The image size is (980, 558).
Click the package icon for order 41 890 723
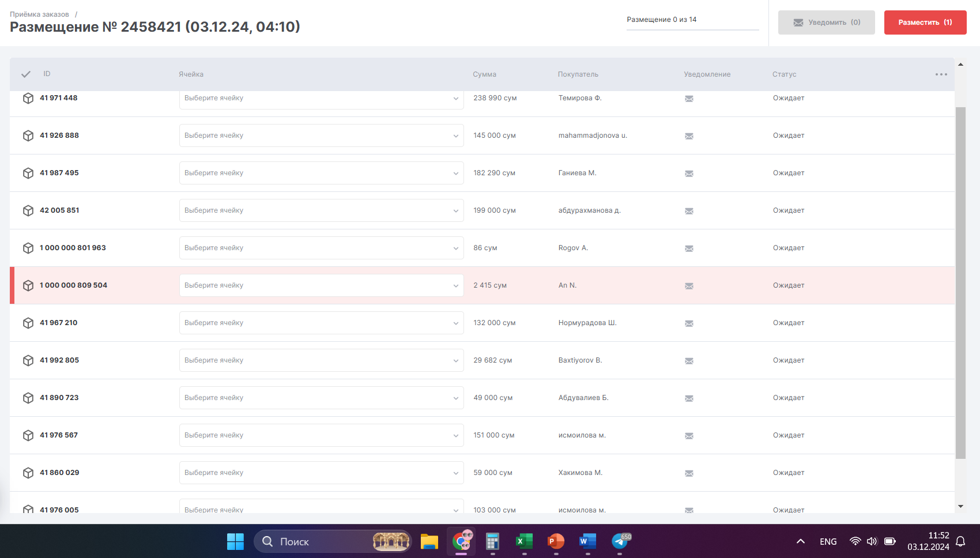28,398
